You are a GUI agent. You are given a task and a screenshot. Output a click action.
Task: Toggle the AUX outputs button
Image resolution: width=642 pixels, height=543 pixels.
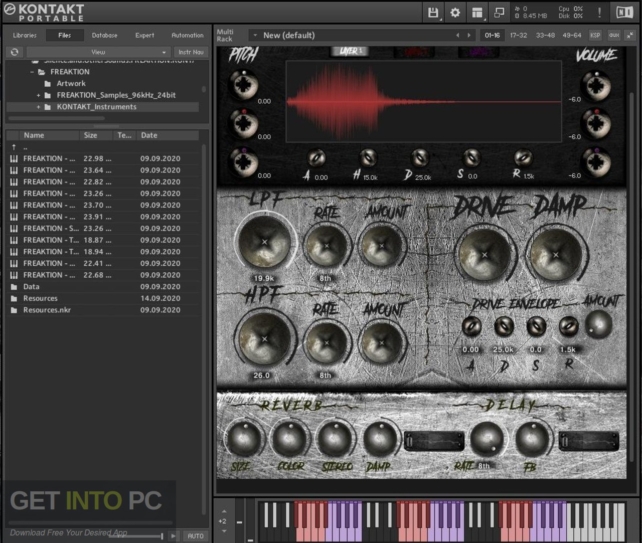(614, 36)
